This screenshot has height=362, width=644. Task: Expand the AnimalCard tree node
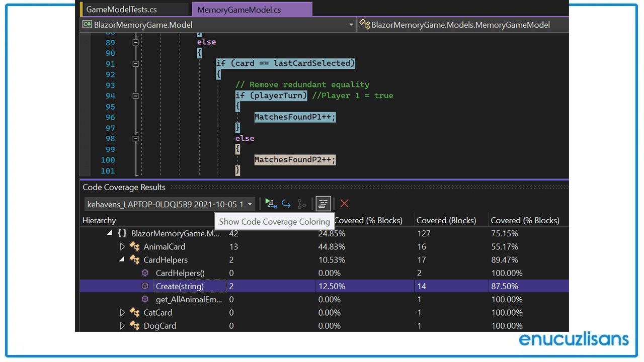[x=122, y=246]
